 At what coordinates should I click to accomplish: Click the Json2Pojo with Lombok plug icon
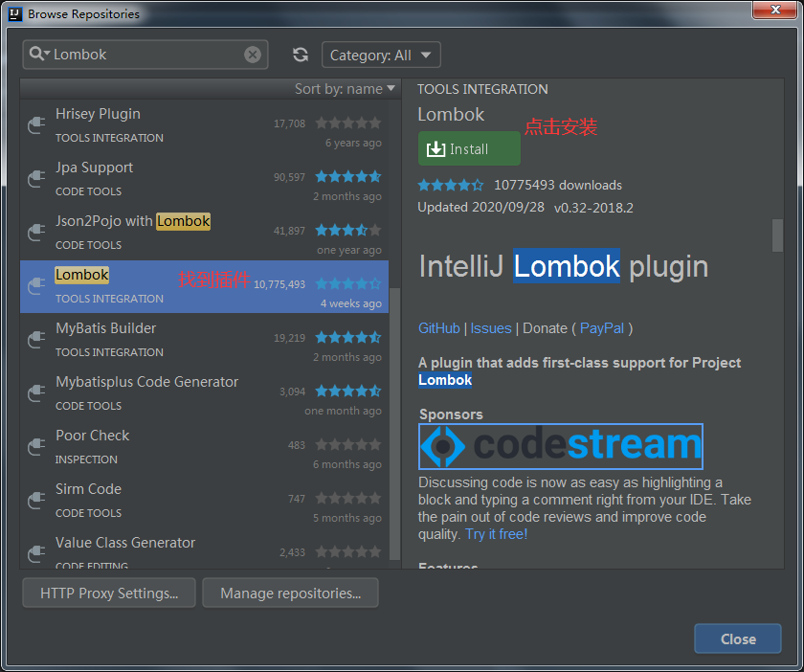point(36,232)
